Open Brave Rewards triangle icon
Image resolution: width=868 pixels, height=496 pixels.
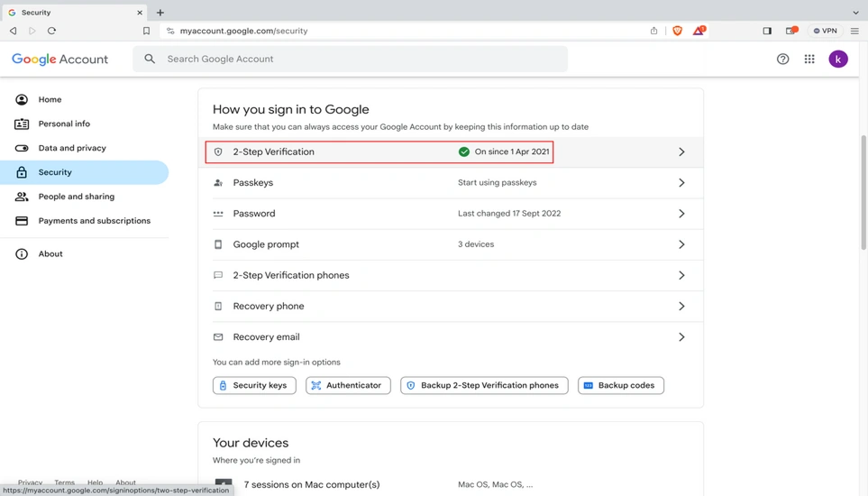699,31
